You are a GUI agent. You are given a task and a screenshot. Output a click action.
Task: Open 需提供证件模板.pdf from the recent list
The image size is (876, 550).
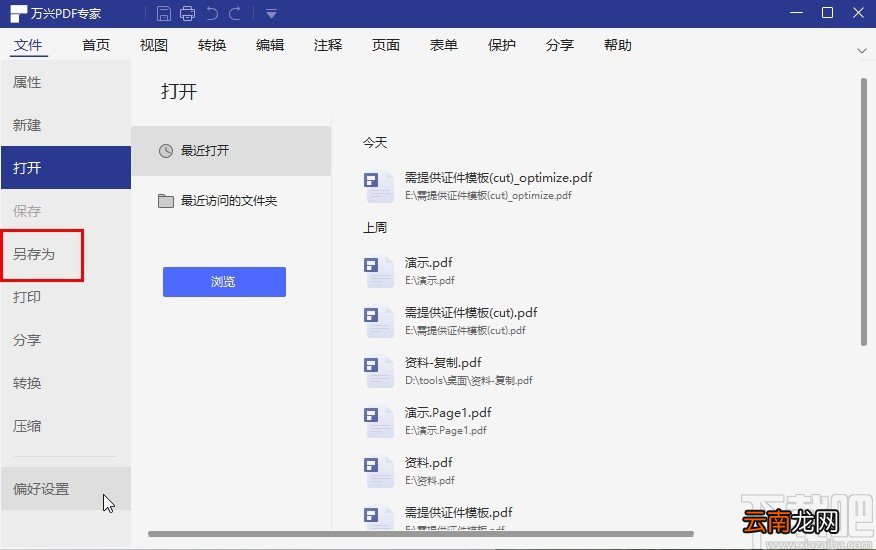pos(459,513)
